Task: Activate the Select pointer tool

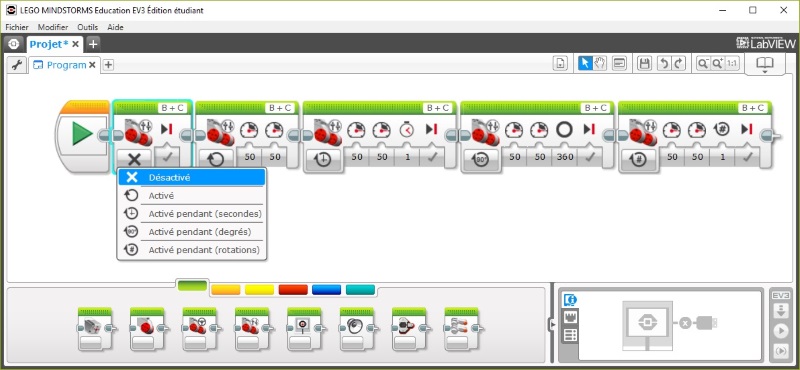Action: [x=585, y=64]
